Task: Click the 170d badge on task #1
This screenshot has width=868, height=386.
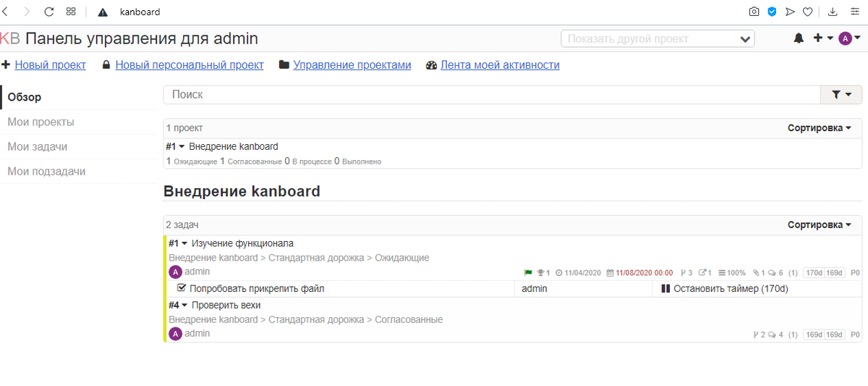Action: point(813,273)
